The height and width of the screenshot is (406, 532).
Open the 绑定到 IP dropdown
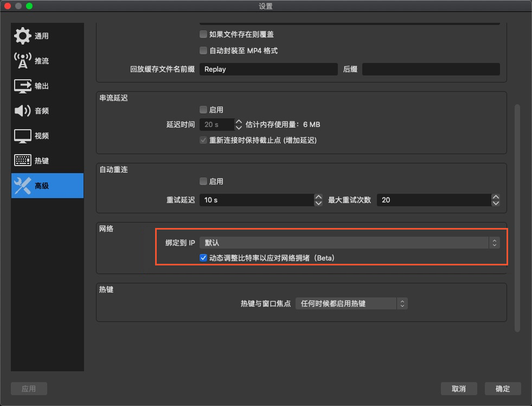click(x=349, y=243)
